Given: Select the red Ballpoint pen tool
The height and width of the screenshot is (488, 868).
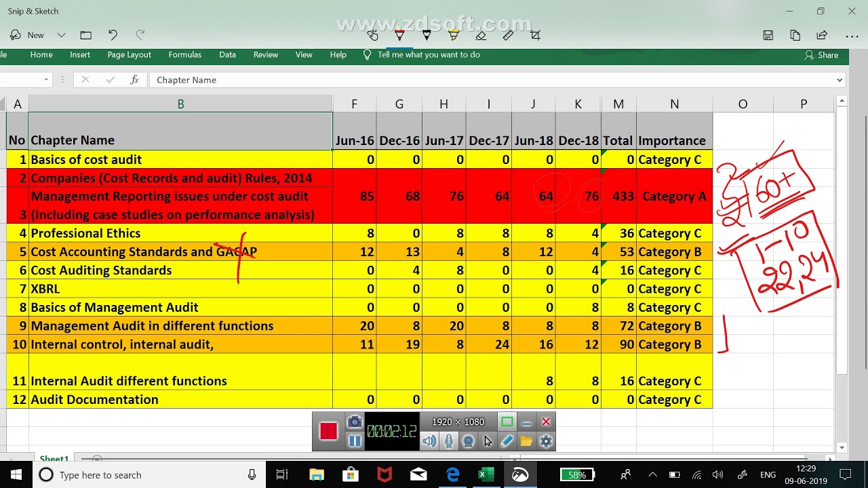Looking at the screenshot, I should [x=399, y=35].
